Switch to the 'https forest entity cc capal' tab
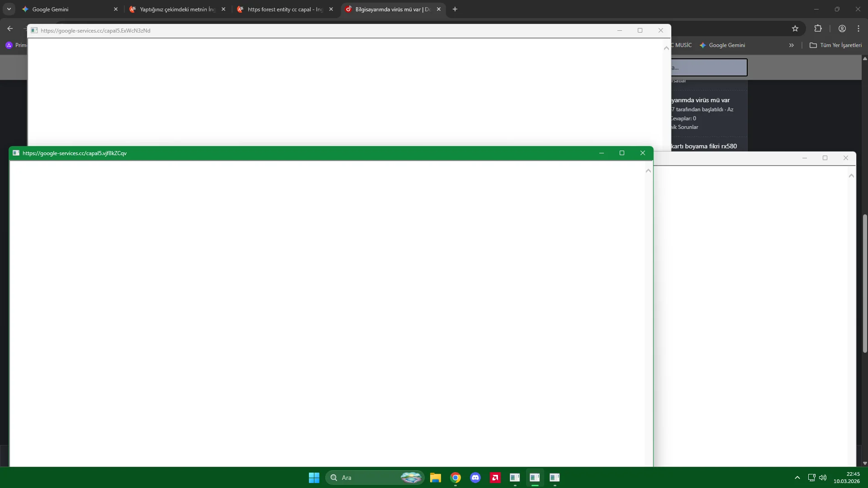Viewport: 868px width, 488px height. pyautogui.click(x=285, y=9)
